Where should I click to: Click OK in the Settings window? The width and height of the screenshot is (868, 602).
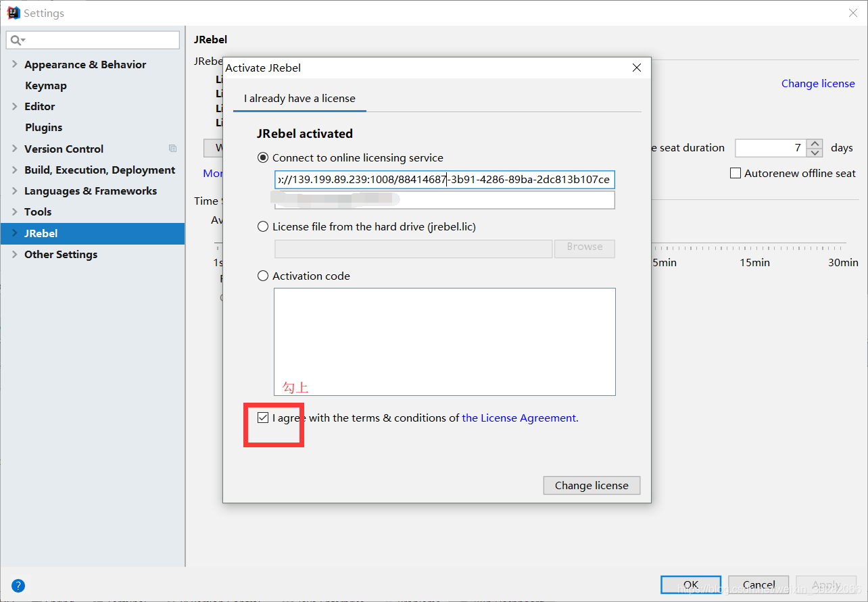click(x=691, y=585)
